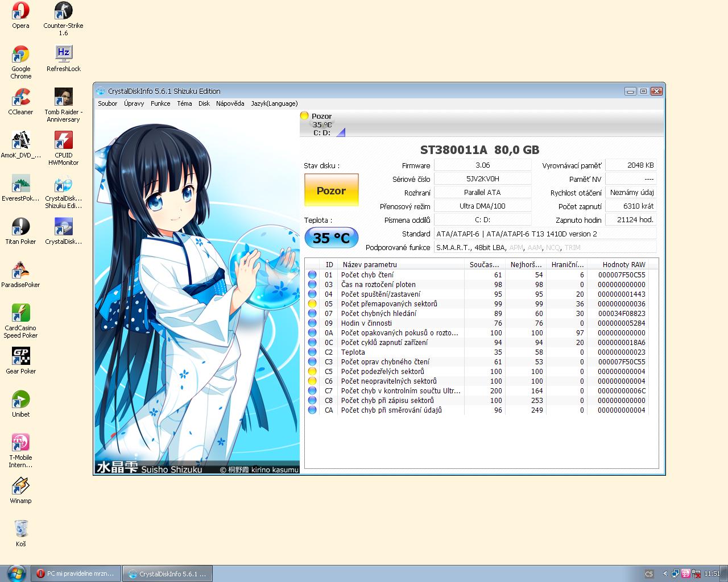Launch Counter-Strike 1.6 from desktop
Image resolution: width=728 pixels, height=582 pixels.
[x=63, y=19]
